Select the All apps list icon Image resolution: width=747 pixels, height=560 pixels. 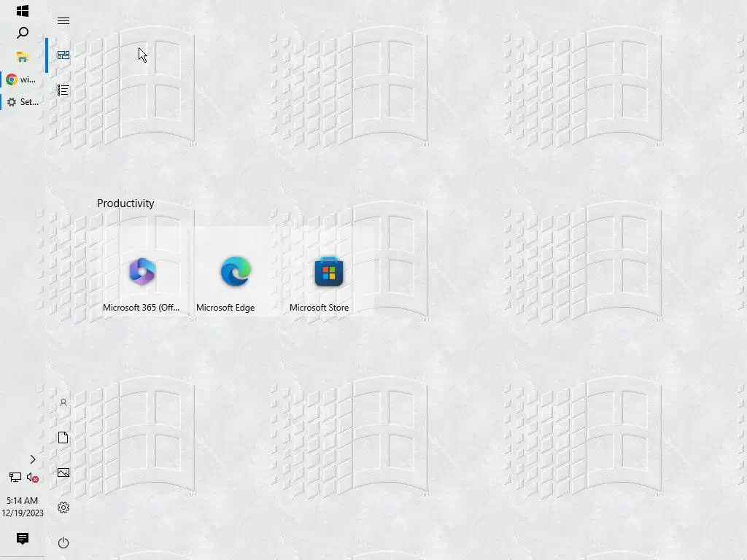[63, 90]
